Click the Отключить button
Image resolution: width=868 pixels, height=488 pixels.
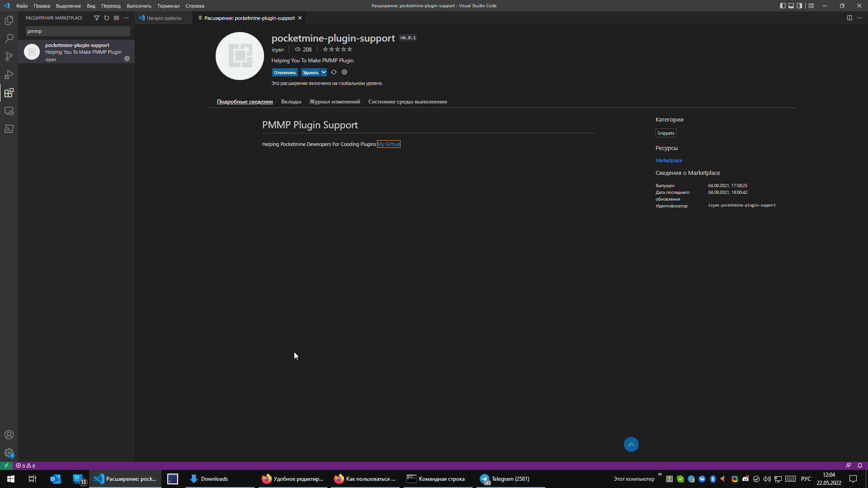284,72
